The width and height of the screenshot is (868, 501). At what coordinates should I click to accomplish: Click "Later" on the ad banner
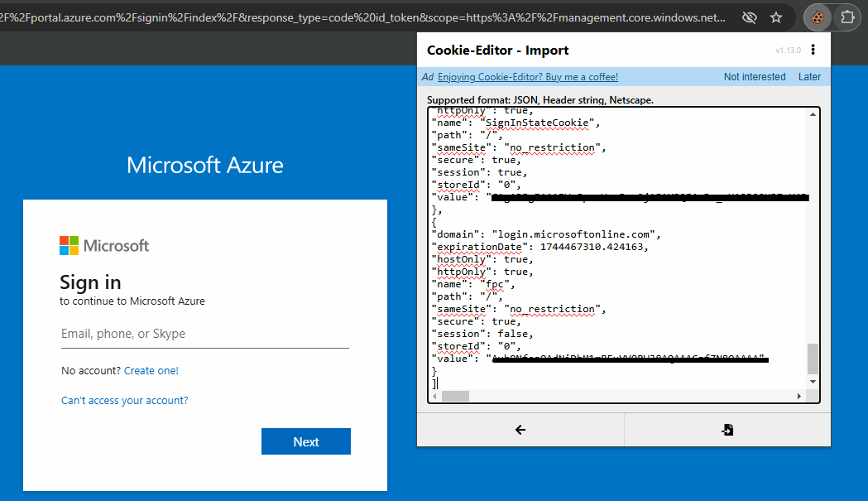click(x=808, y=76)
